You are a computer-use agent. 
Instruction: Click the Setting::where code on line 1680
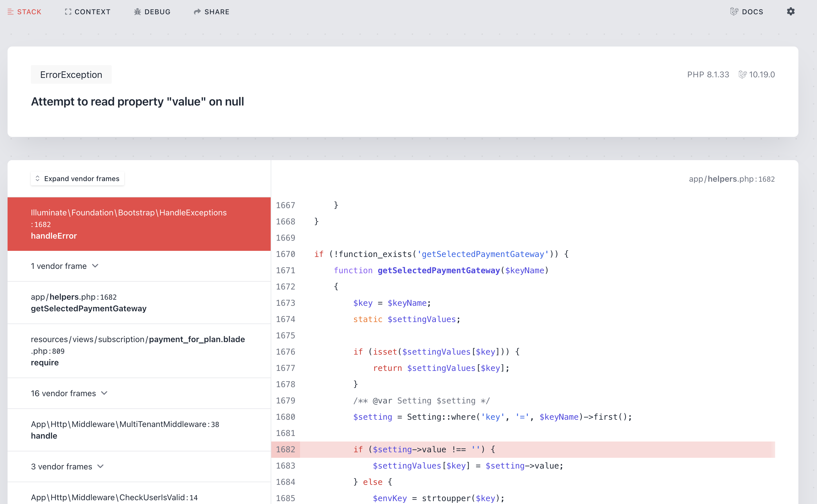tap(492, 417)
